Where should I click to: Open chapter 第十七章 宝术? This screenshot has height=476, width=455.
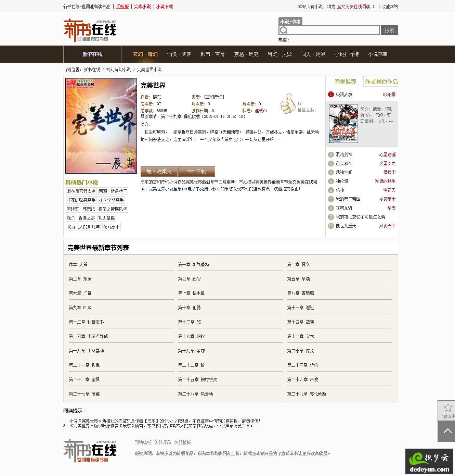coord(300,336)
